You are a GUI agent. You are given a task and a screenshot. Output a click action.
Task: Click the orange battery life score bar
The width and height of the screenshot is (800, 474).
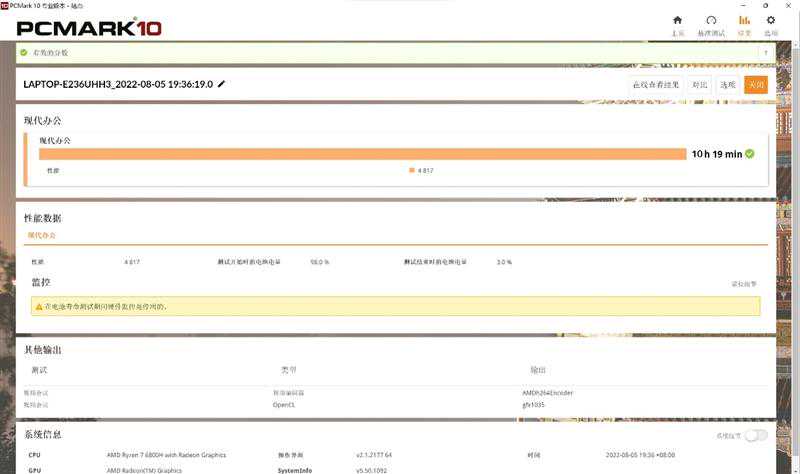click(362, 154)
